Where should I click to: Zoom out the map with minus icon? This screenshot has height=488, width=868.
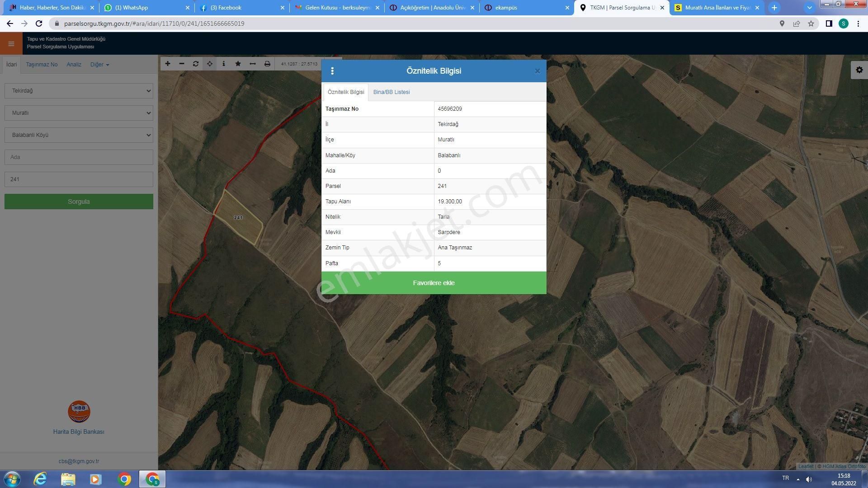coord(182,64)
